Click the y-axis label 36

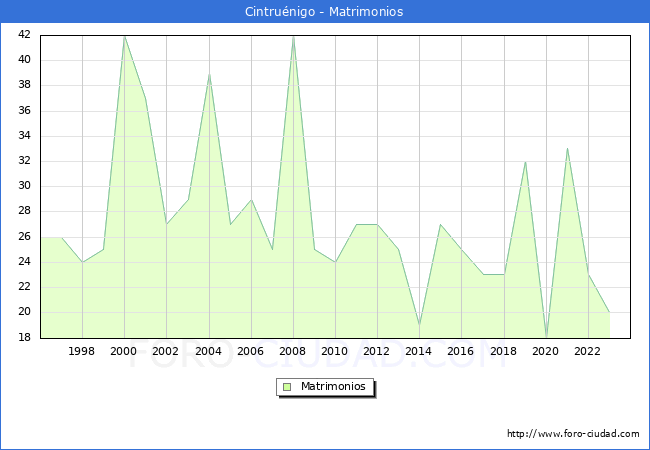click(x=24, y=111)
